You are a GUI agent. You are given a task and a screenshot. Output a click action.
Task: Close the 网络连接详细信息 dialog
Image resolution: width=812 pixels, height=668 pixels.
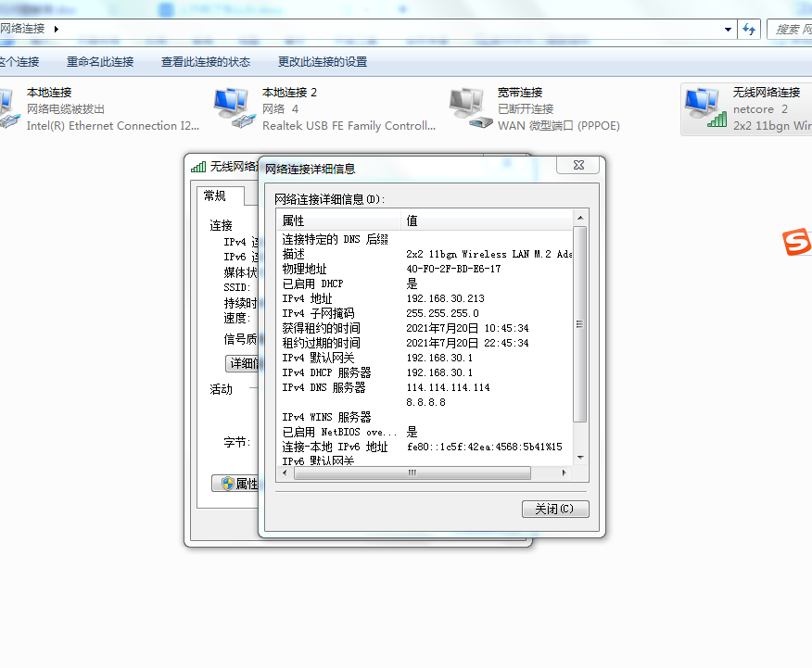[x=577, y=165]
